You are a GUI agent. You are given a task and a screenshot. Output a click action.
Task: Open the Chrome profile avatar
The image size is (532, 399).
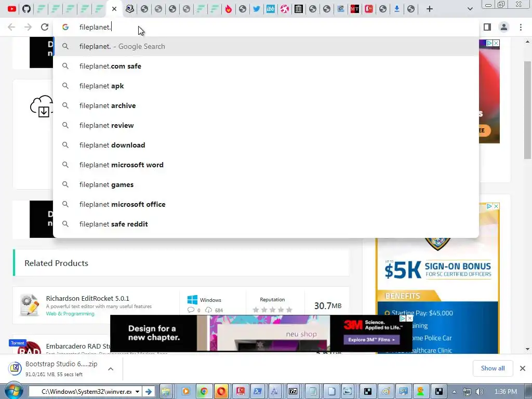pos(504,27)
